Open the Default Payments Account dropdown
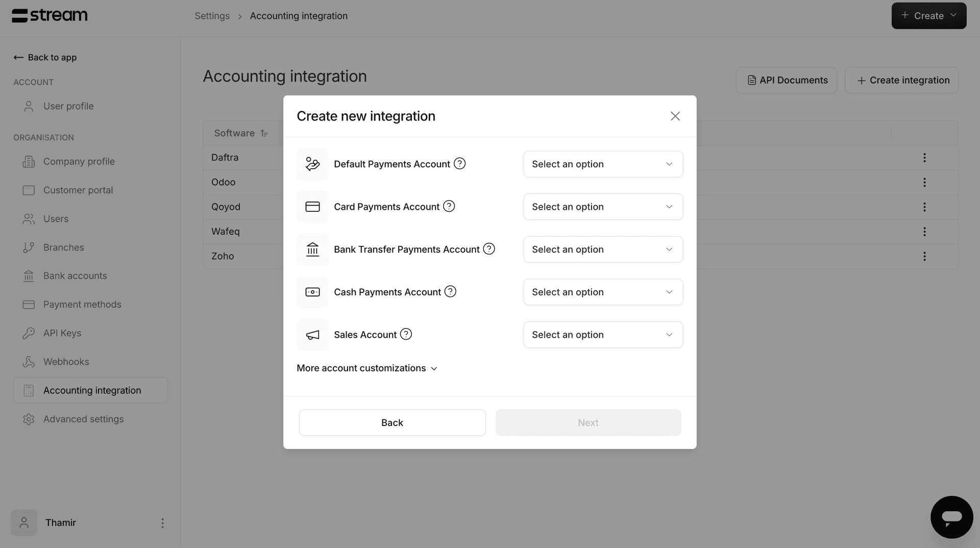 pyautogui.click(x=603, y=164)
